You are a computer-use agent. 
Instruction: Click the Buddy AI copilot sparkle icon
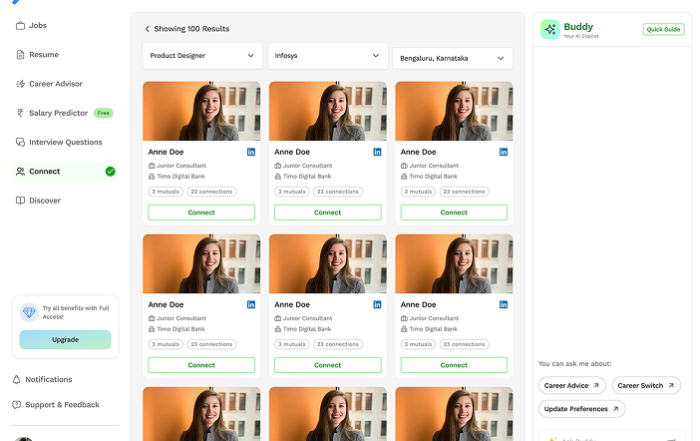tap(550, 29)
